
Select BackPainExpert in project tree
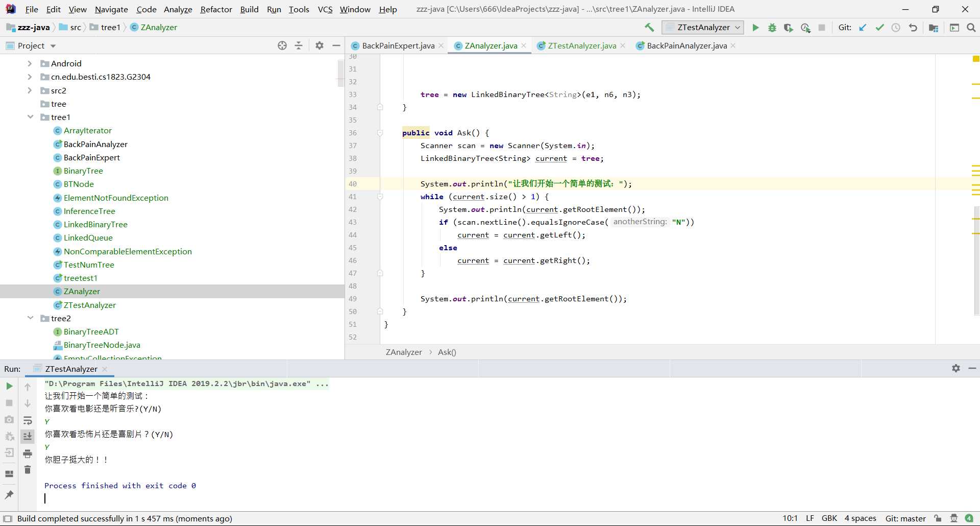coord(92,157)
